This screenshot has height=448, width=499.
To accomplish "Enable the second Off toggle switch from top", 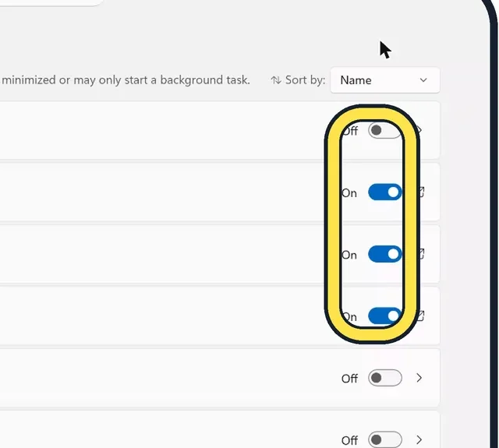I will point(384,378).
